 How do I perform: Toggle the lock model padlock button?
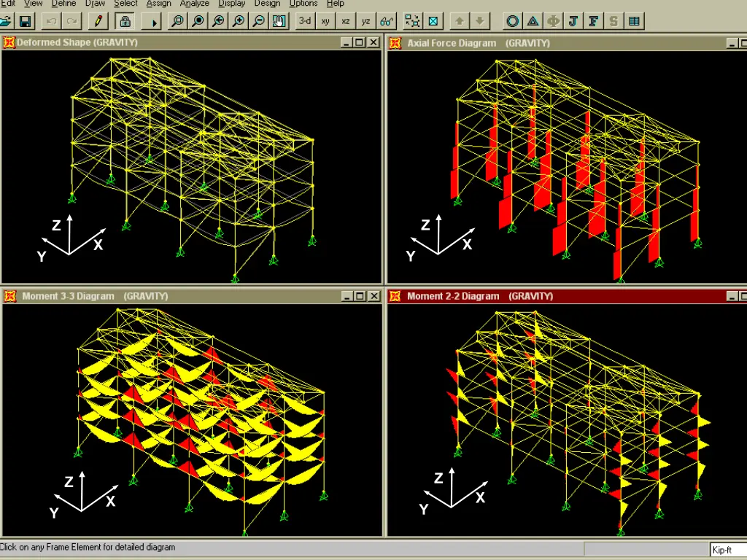[125, 21]
